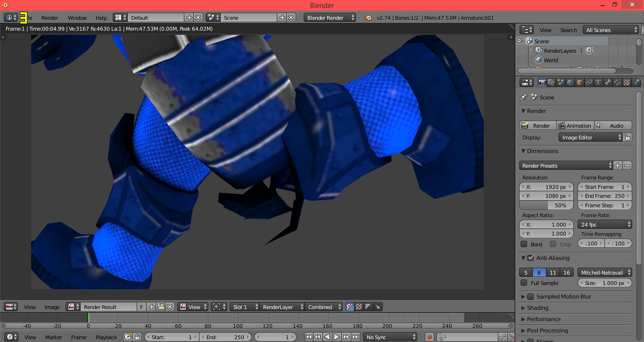Click the lock interface icon beside Display
Image resolution: width=644 pixels, height=342 pixels.
627,138
